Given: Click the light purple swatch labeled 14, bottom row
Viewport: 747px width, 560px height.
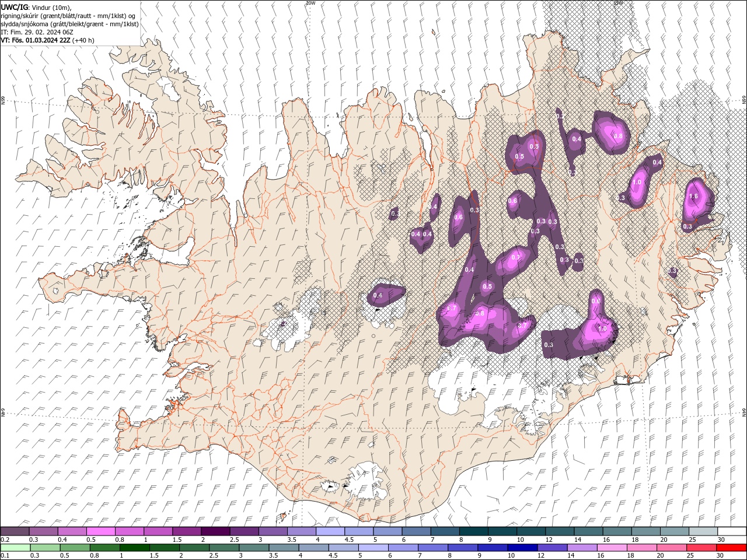Looking at the screenshot, I should click(x=582, y=548).
